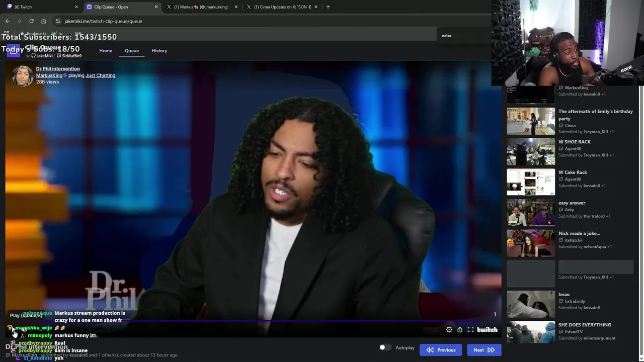
Task: Click the 'easy answer' title text
Action: (572, 203)
